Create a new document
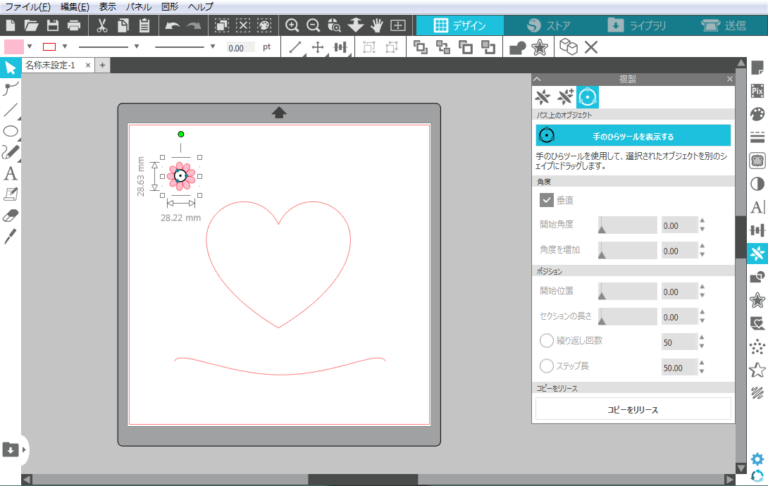This screenshot has height=486, width=768. [x=10, y=25]
